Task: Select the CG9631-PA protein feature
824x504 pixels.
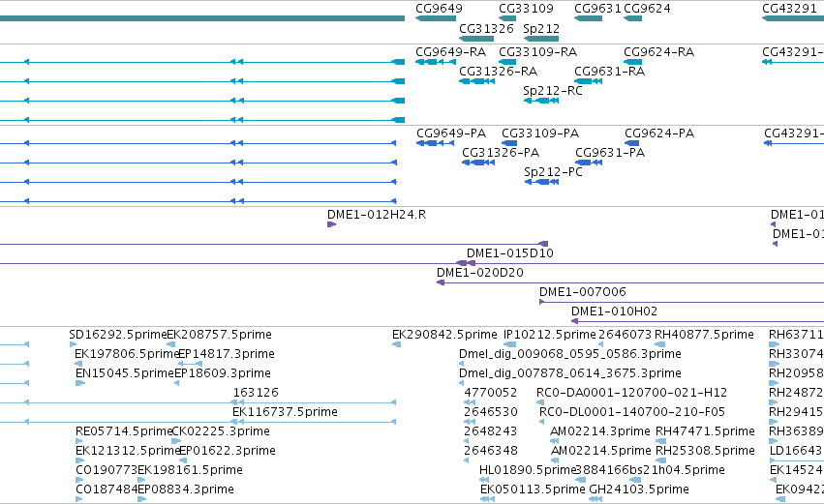Action: click(x=610, y=153)
